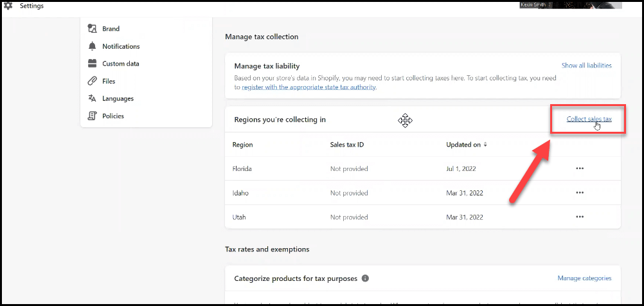Click the Custom data icon

click(93, 64)
